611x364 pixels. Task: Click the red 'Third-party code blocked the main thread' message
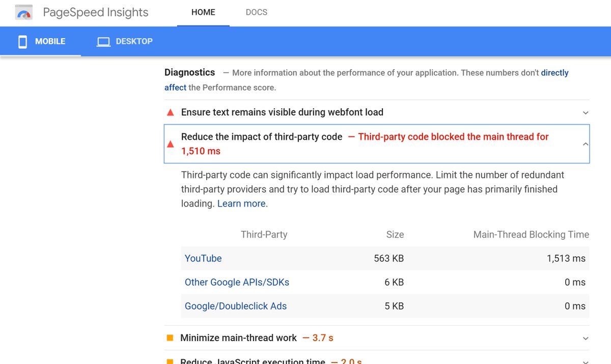click(365, 144)
